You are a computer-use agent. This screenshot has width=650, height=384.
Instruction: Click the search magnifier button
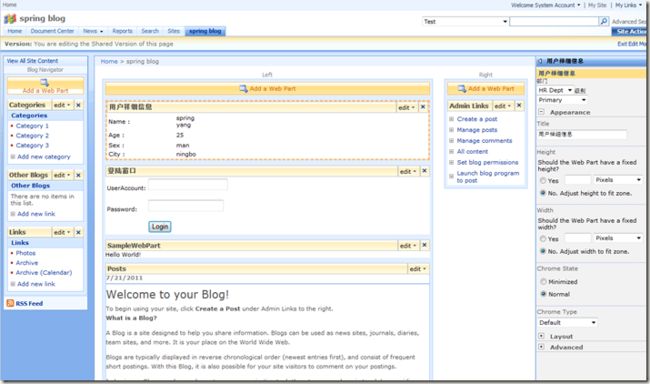point(604,21)
